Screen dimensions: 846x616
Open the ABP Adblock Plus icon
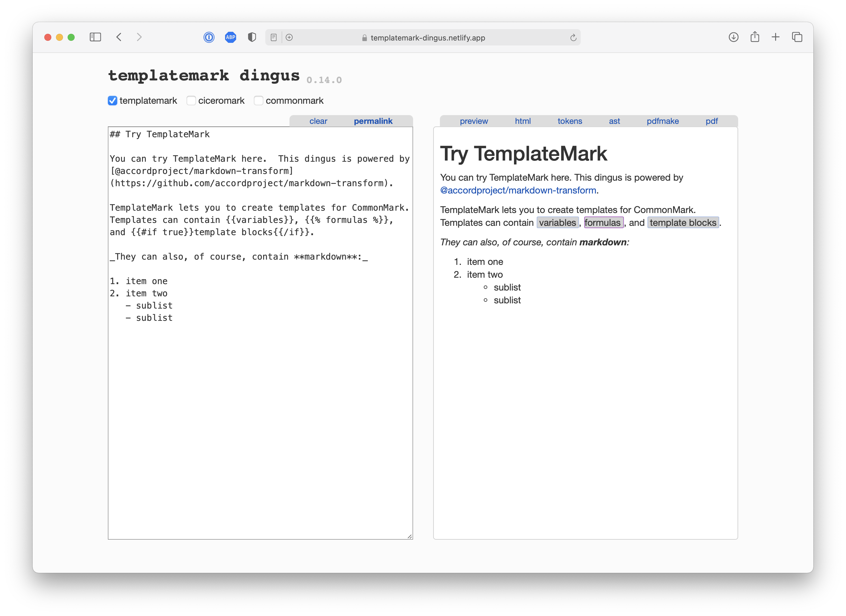pos(231,37)
